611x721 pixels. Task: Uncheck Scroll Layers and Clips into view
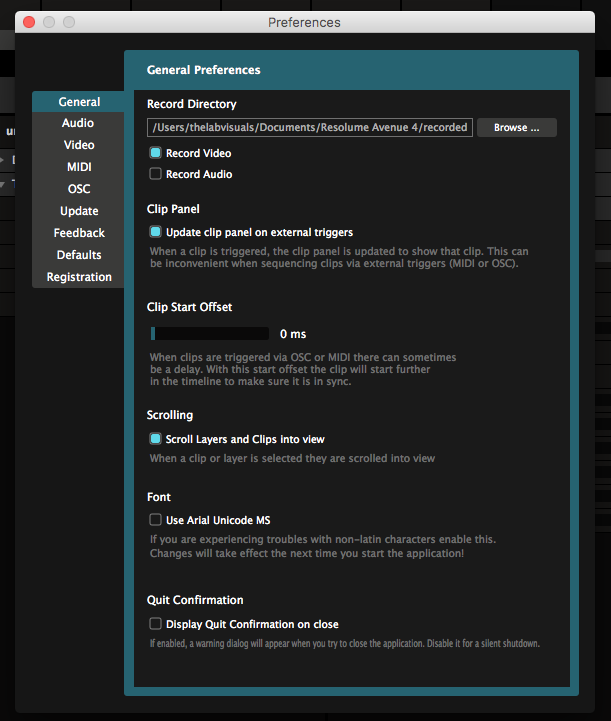click(155, 439)
